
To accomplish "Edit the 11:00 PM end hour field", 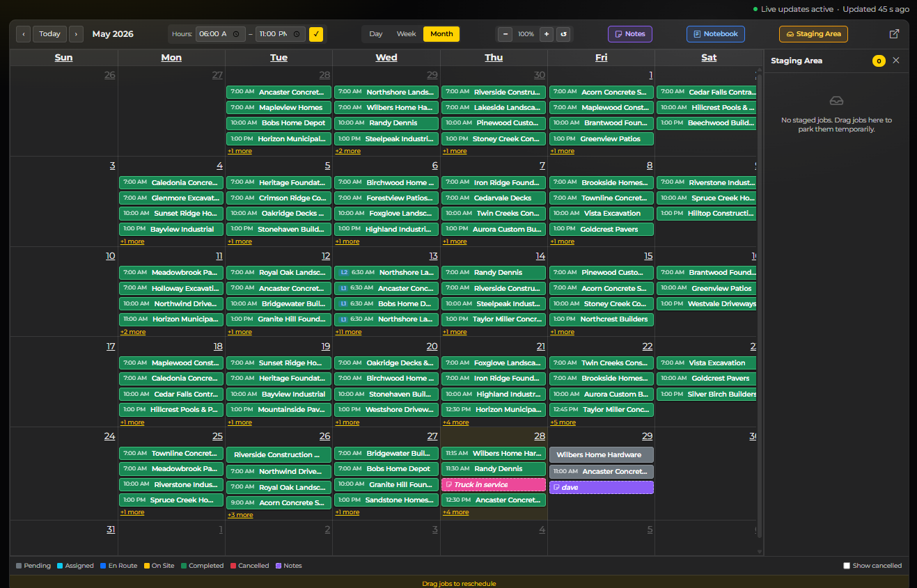I will coord(281,34).
